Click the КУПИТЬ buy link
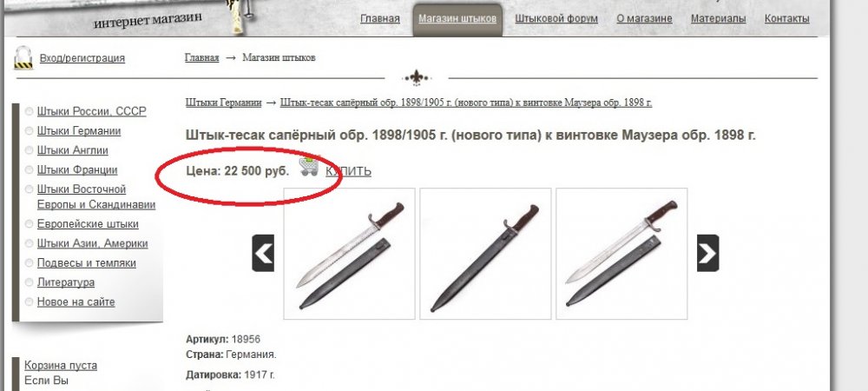The height and width of the screenshot is (391, 868). 348,172
